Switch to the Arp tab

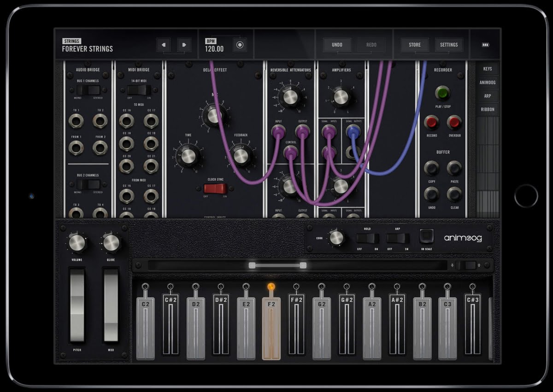pos(488,96)
